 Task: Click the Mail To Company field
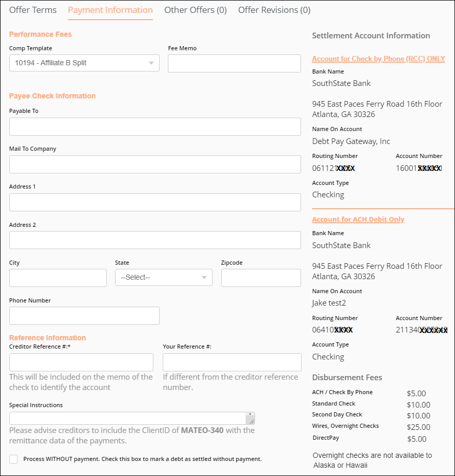155,165
